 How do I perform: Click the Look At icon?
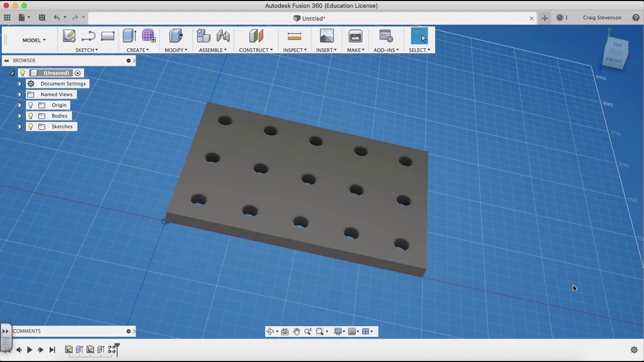point(285,331)
